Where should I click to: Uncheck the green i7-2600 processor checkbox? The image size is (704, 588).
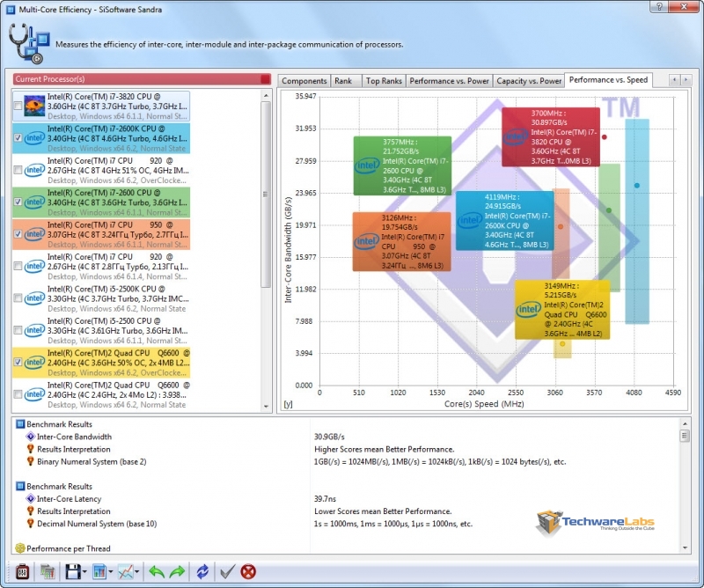pyautogui.click(x=18, y=202)
